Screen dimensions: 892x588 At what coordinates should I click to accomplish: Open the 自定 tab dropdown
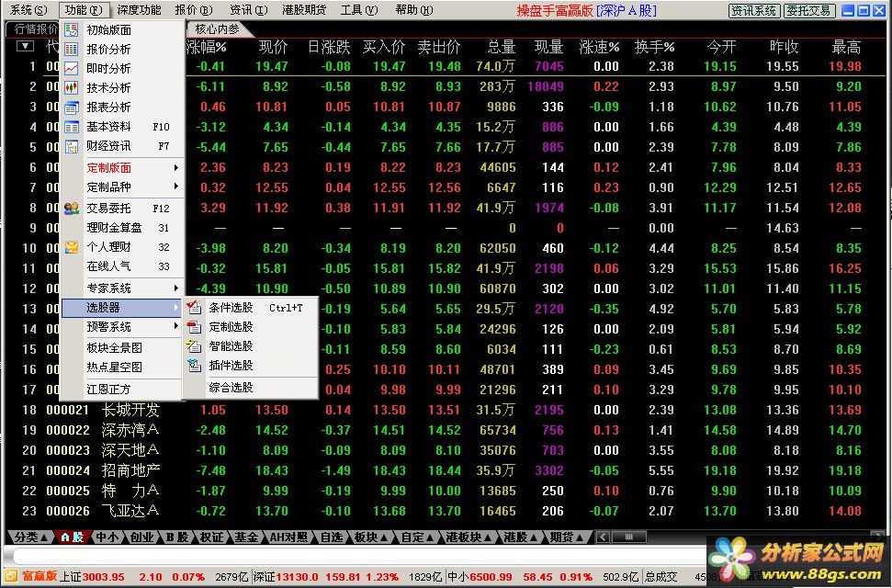click(431, 537)
